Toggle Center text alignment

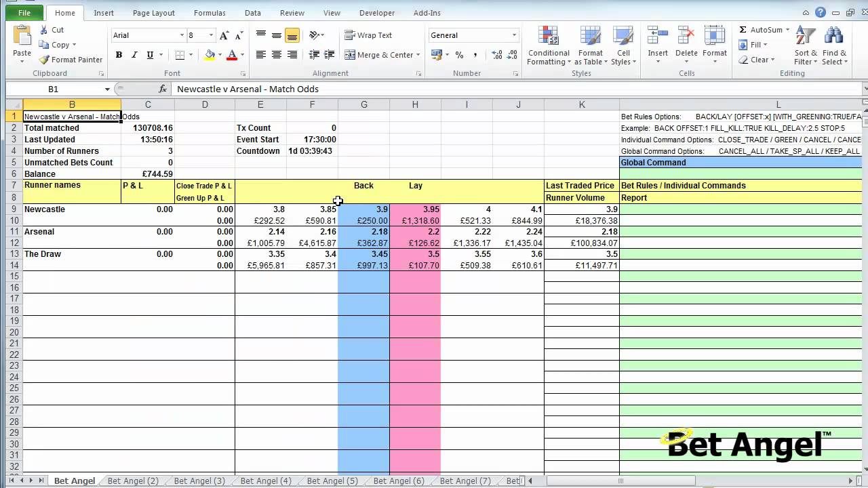(276, 55)
